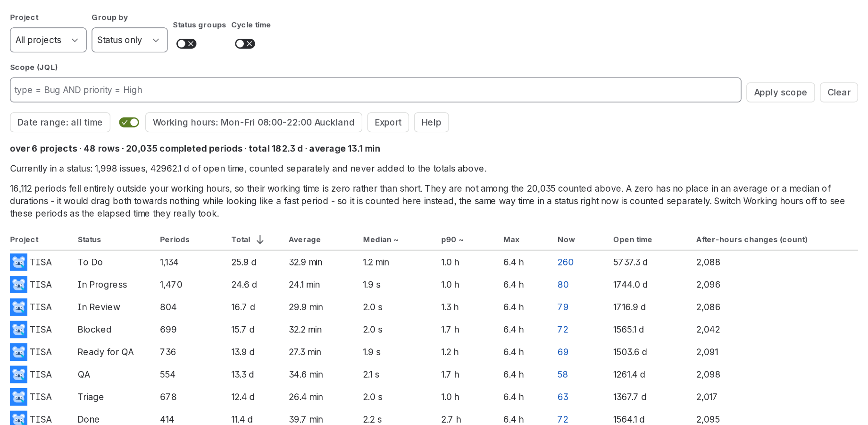Sort by the Open time column header
Screen dimensions: 868x425
pyautogui.click(x=633, y=240)
